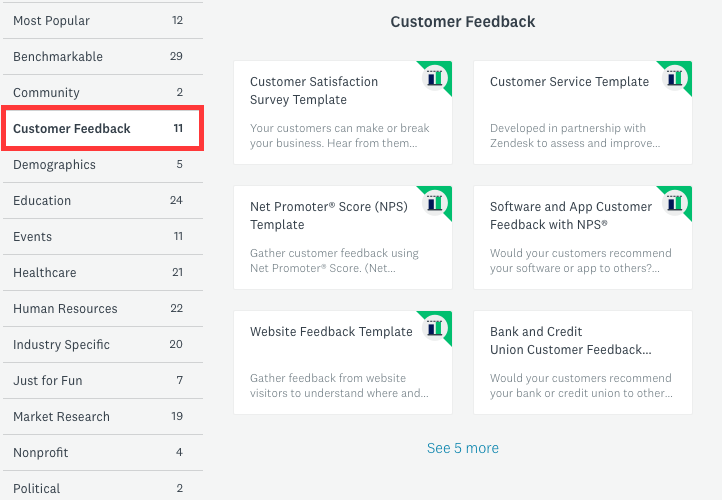Click benchmark icon on Customer Satisfaction Survey card

[x=435, y=78]
